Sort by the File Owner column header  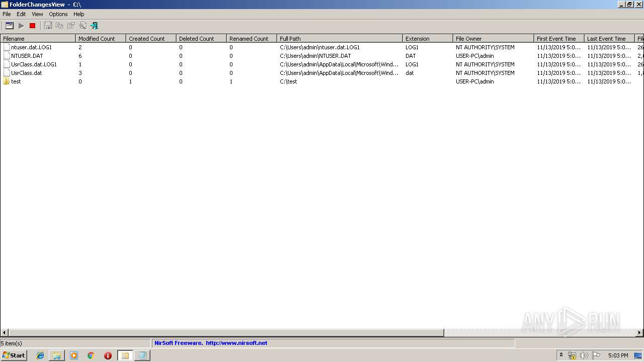(x=494, y=38)
